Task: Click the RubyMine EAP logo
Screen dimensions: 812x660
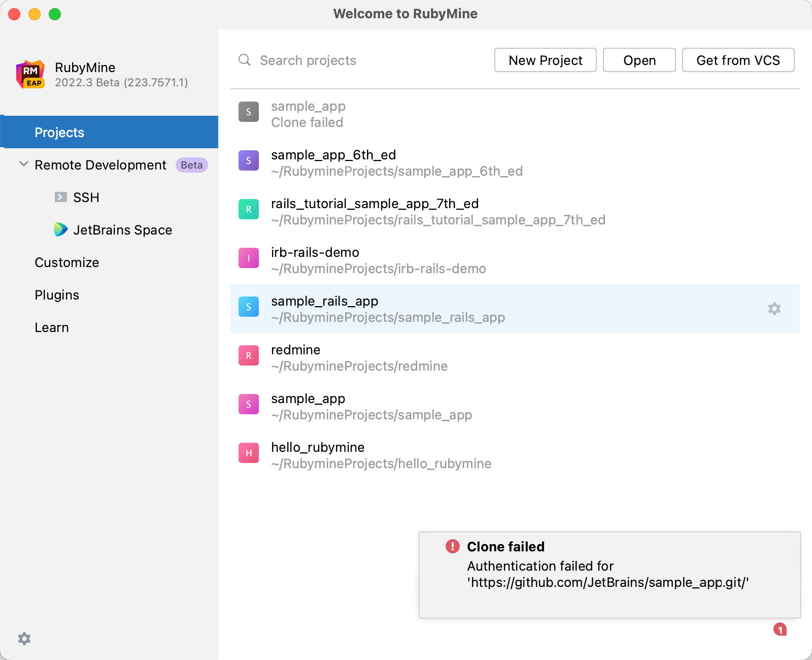Action: point(30,74)
